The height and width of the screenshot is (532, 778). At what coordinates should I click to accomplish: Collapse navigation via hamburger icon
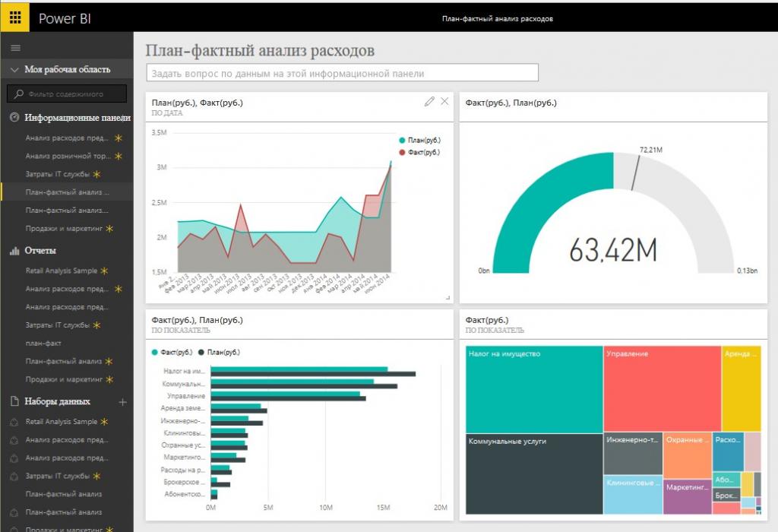(x=14, y=47)
